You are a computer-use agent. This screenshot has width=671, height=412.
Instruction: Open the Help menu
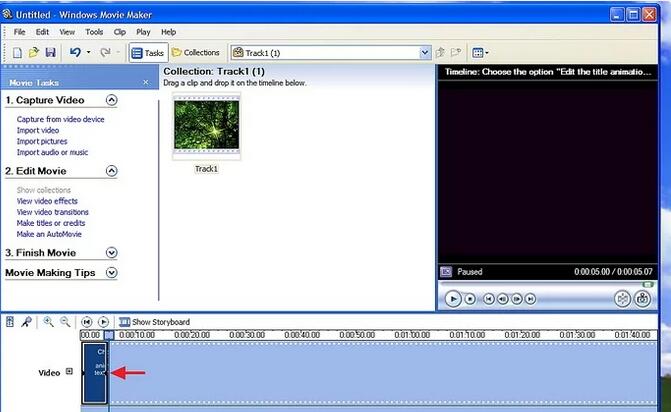tap(169, 32)
